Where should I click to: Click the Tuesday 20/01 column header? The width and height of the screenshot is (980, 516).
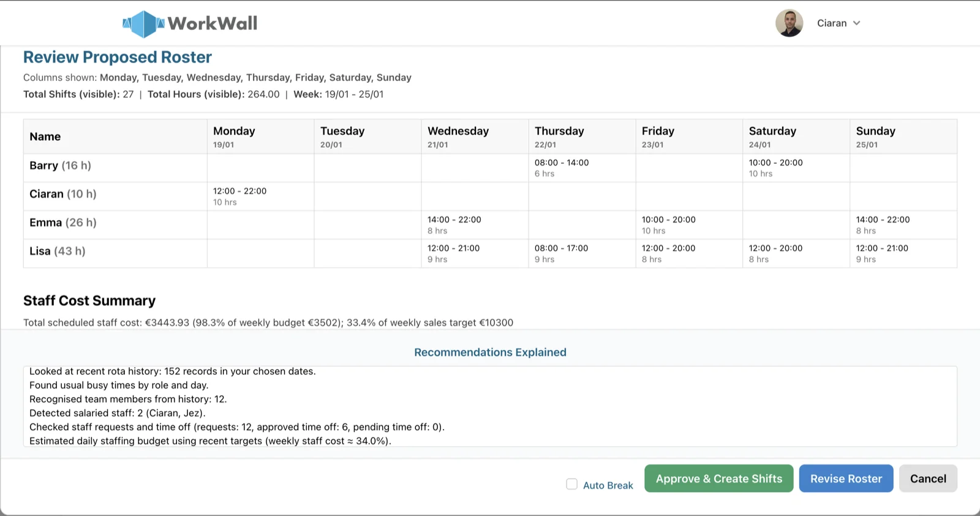click(367, 137)
